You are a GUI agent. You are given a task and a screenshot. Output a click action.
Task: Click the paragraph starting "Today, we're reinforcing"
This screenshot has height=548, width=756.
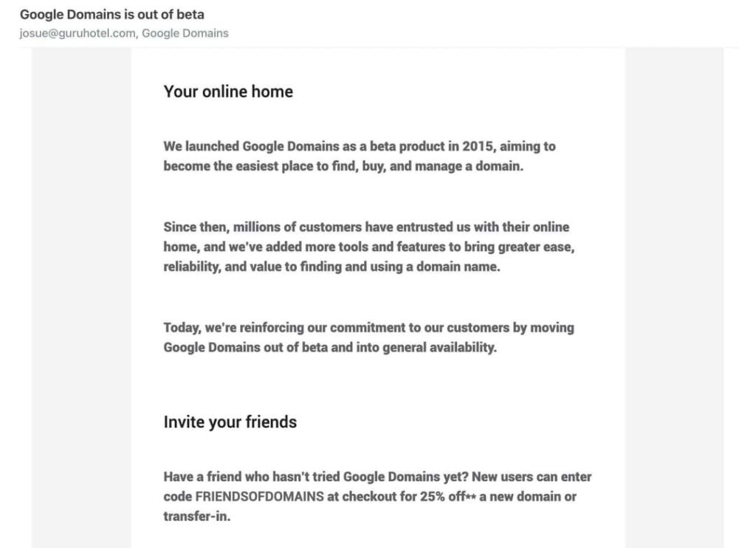(x=369, y=338)
